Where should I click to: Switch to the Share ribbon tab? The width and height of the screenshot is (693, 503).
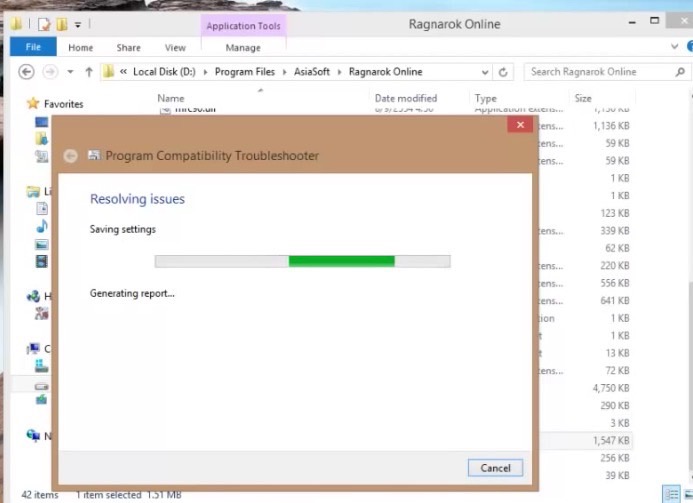click(x=128, y=48)
